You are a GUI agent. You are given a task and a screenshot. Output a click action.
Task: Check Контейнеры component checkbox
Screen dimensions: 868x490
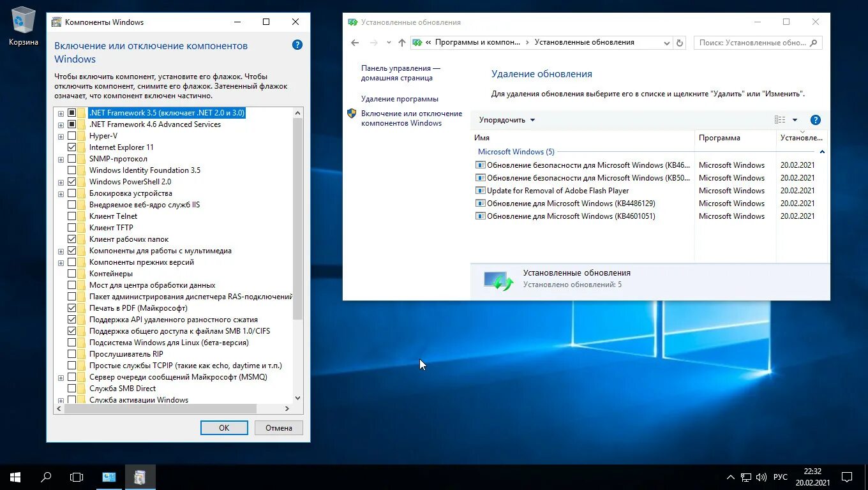coord(71,274)
